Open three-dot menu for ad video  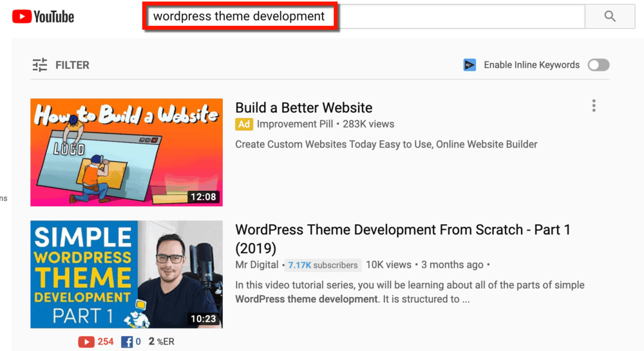coord(594,106)
